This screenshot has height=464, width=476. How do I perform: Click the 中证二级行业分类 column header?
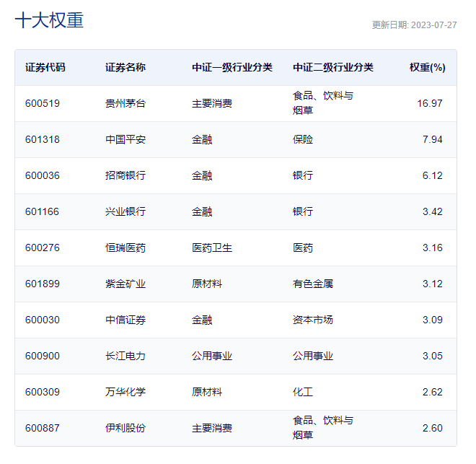click(333, 67)
